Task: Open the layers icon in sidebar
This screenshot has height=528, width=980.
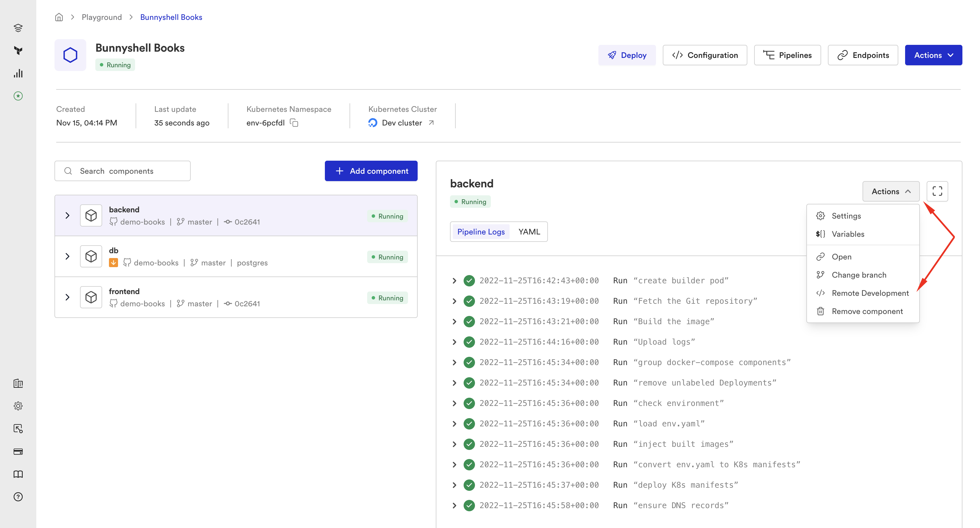Action: coord(18,28)
